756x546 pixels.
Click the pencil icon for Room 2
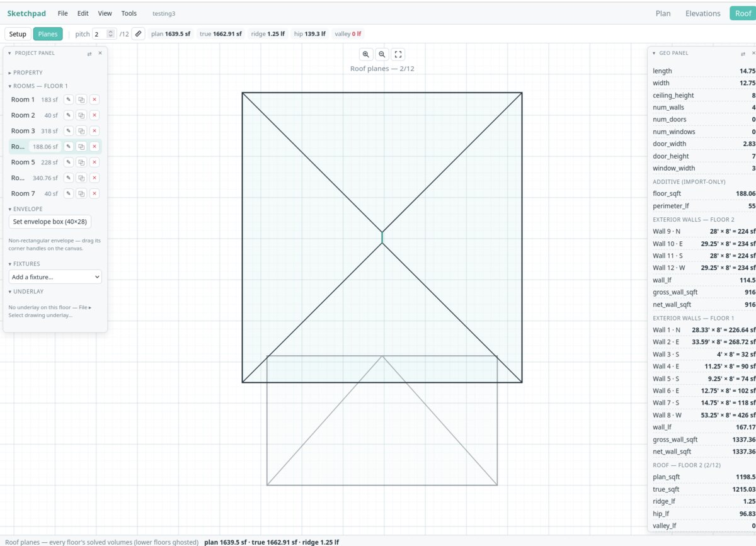click(x=69, y=115)
